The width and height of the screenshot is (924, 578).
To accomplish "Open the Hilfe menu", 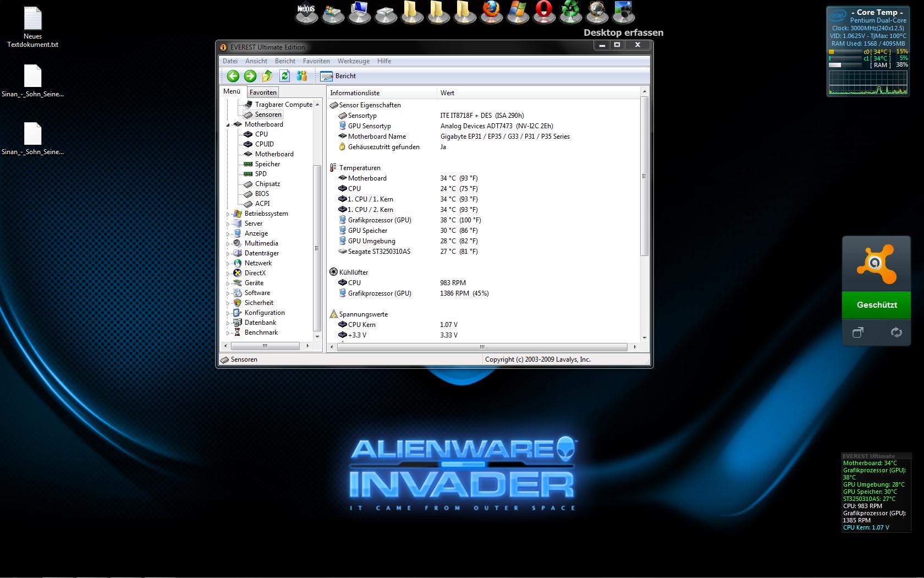I will [384, 61].
